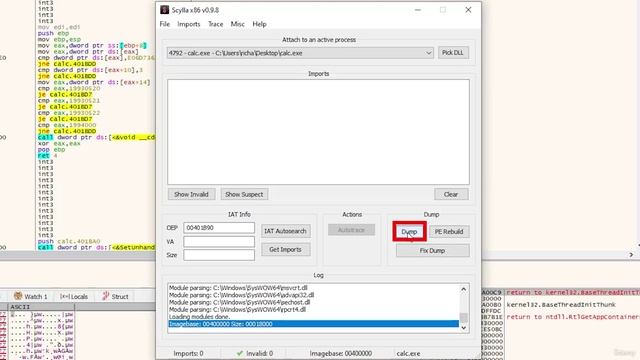640x360 pixels.
Task: Click the log scrollbar down arrow
Action: point(464,328)
